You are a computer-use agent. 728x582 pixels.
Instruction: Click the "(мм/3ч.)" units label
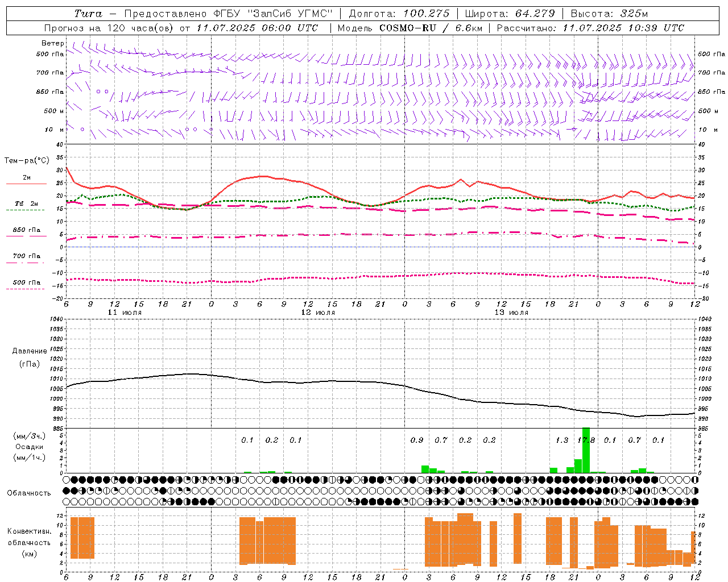point(30,436)
